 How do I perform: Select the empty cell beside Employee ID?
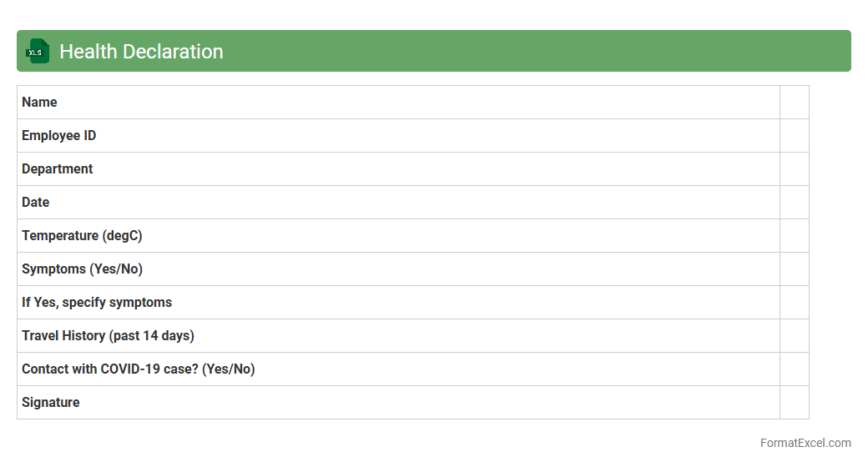[x=794, y=136]
